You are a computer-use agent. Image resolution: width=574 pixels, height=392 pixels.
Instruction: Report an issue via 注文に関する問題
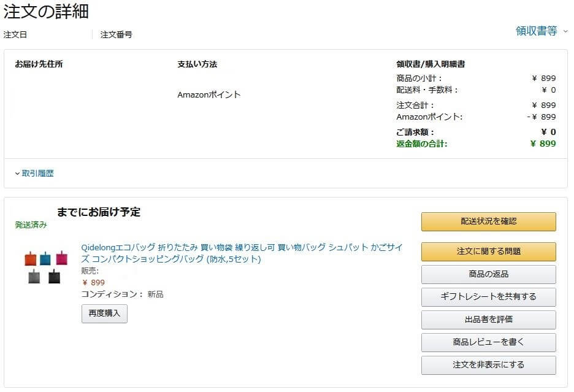click(x=488, y=252)
